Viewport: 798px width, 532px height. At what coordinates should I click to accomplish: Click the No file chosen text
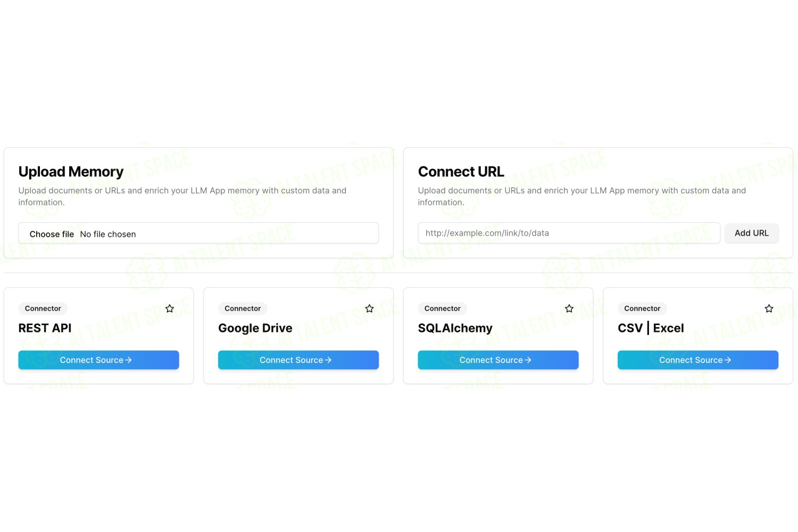point(108,234)
